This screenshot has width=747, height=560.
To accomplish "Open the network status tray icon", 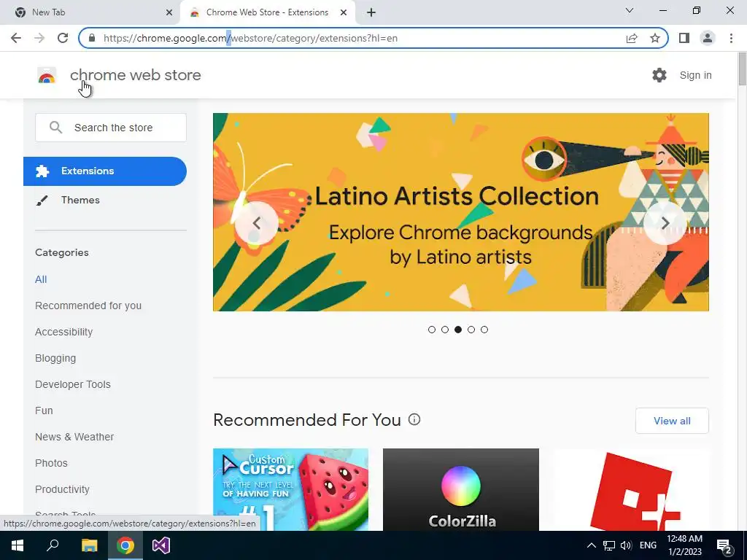I will 609,545.
